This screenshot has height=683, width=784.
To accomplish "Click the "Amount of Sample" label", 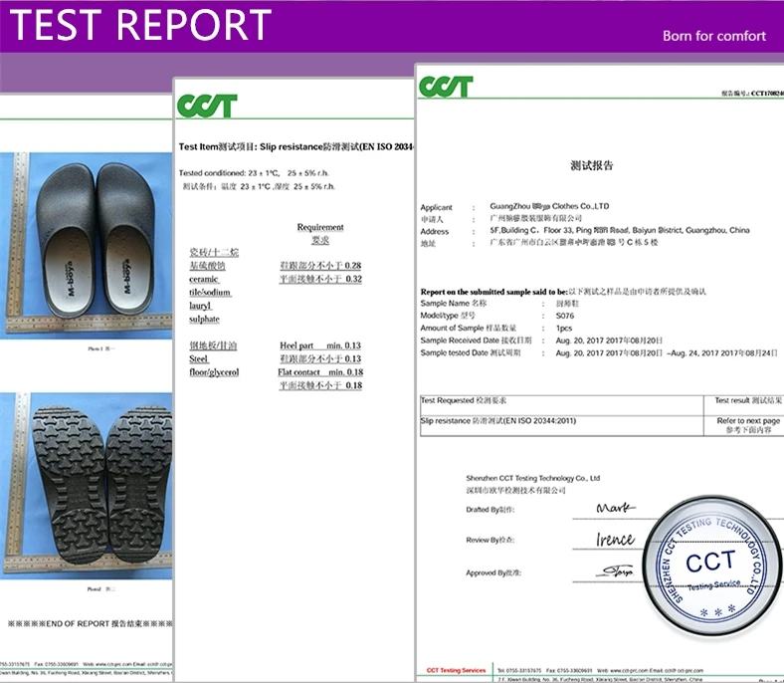I will (468, 329).
